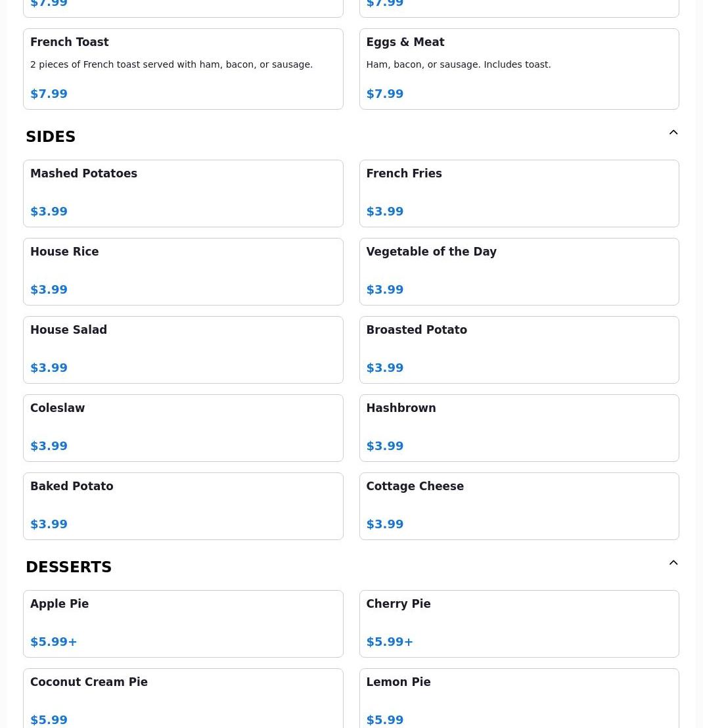Select Baked Potato side

coord(183,506)
